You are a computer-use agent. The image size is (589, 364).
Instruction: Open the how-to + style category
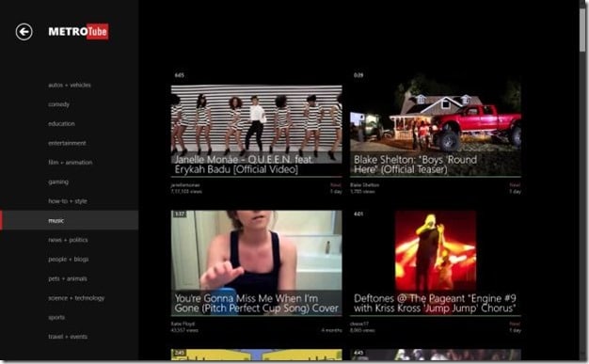click(68, 201)
